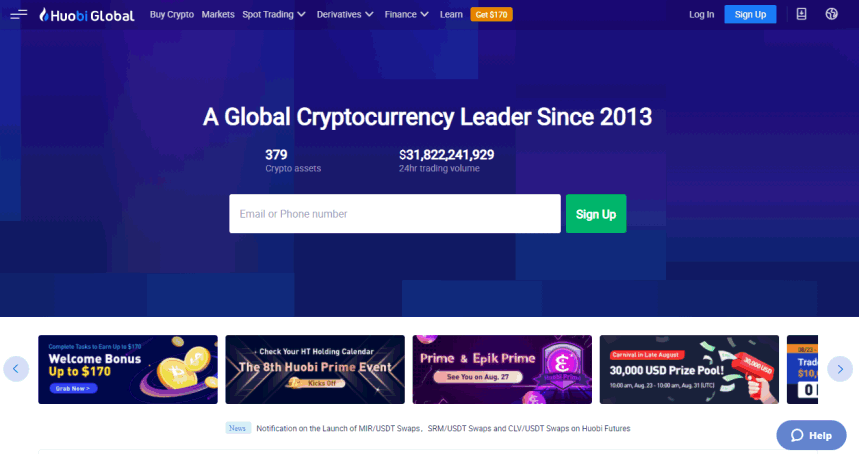Expand the Derivatives dropdown
Viewport: 859px width, 454px height.
345,14
